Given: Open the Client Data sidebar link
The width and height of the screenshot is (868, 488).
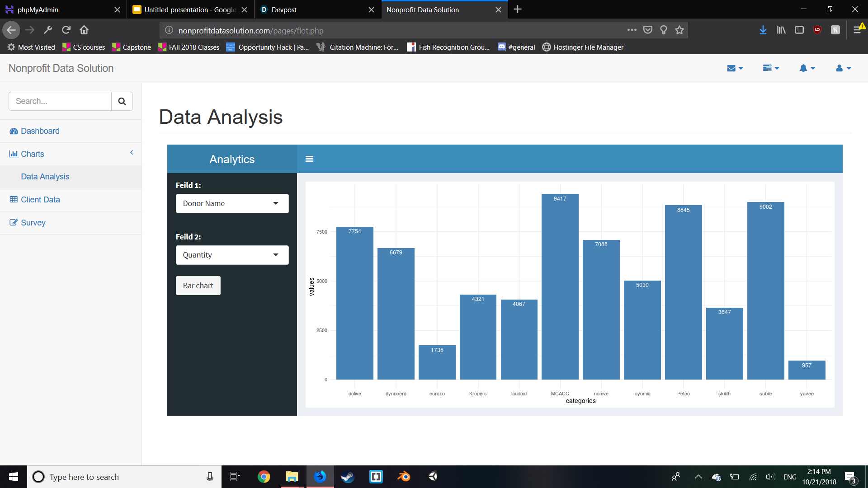Looking at the screenshot, I should (40, 200).
